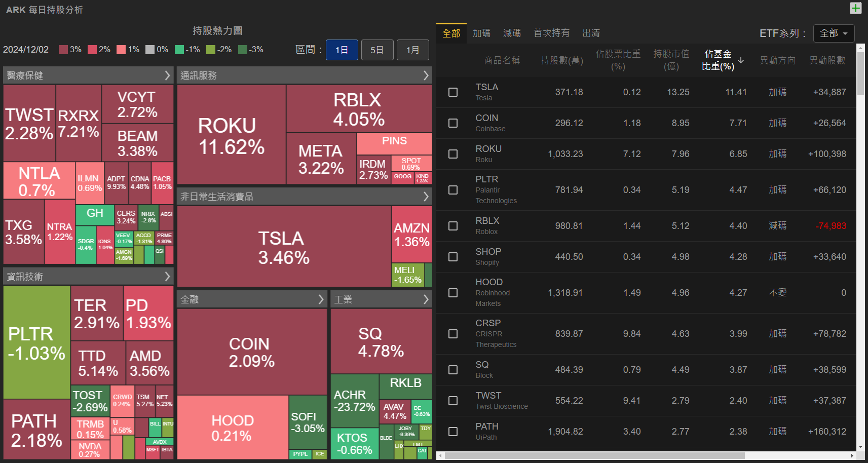Click the scrollbar up arrow beside the table

tap(860, 47)
